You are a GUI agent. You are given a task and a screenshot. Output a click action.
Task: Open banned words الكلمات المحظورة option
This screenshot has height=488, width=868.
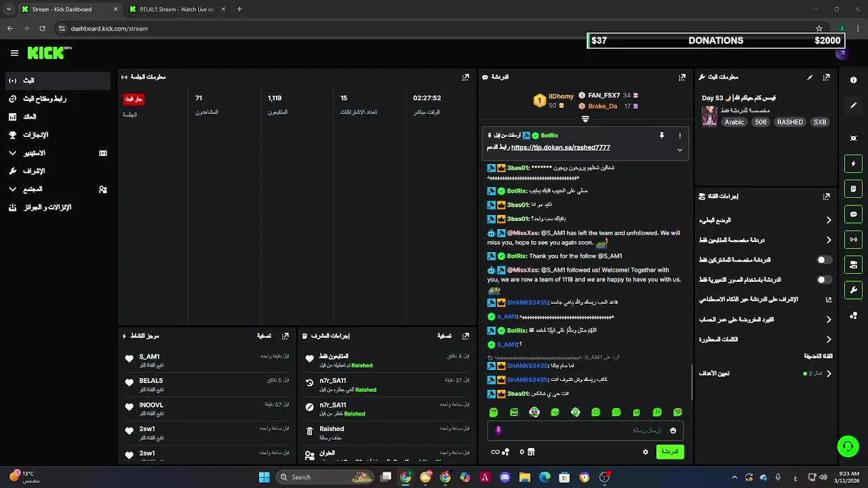click(765, 339)
